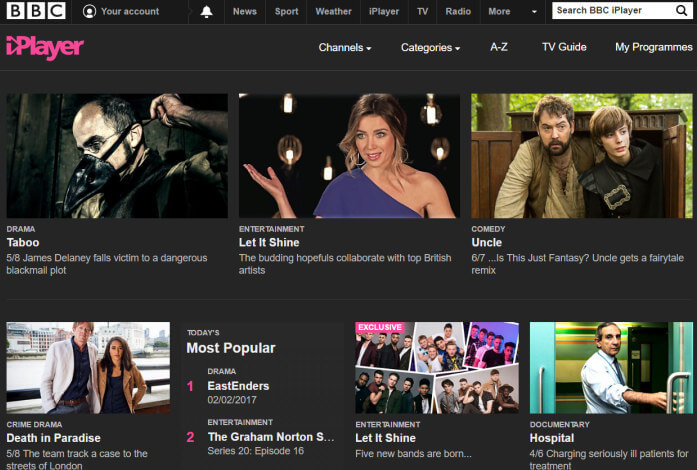Click the Taboo blackmail plot description
This screenshot has height=470, width=697.
click(107, 264)
